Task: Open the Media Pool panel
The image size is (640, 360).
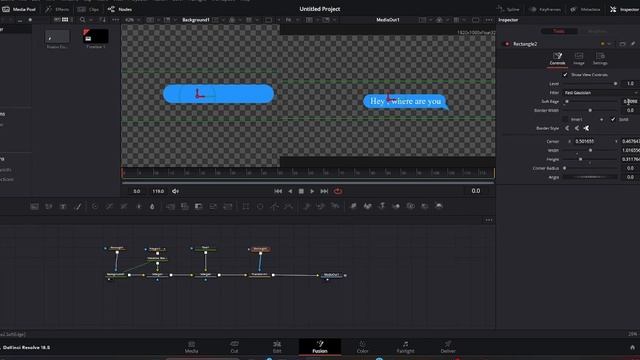Action: pos(19,9)
